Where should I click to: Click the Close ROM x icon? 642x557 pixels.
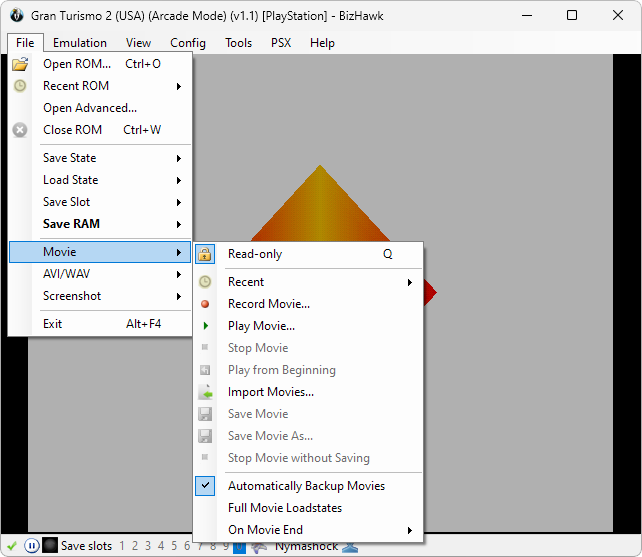tap(20, 130)
